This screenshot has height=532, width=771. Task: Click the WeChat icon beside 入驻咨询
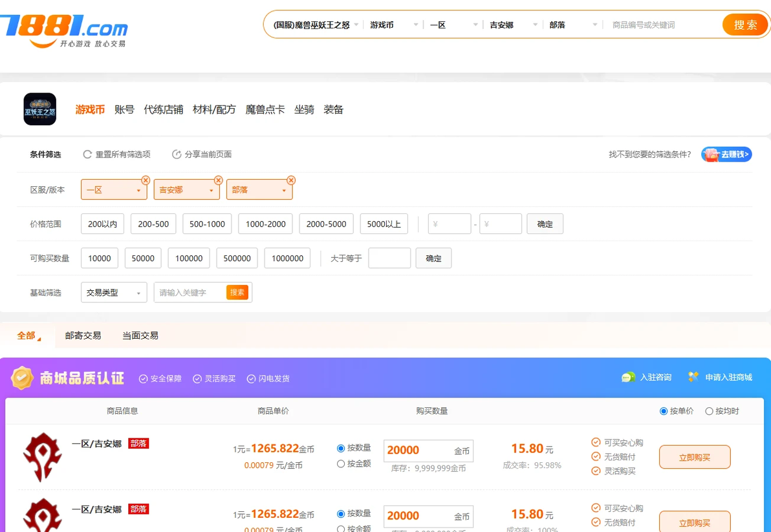tap(628, 378)
